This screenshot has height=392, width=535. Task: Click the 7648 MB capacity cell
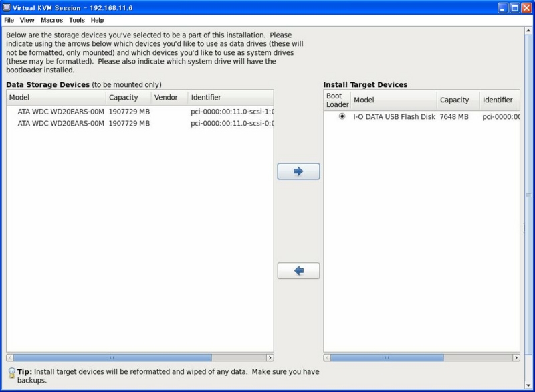pyautogui.click(x=454, y=116)
